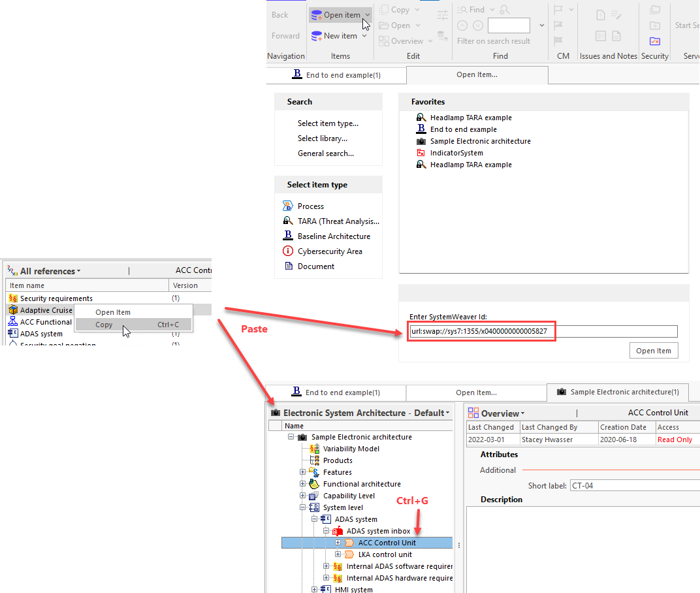700x593 pixels.
Task: Open IndicatorSystem favorite via its red icon
Action: point(421,153)
